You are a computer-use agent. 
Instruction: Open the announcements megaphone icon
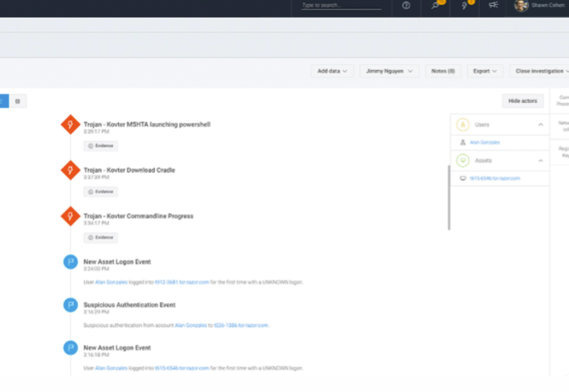[x=494, y=5]
